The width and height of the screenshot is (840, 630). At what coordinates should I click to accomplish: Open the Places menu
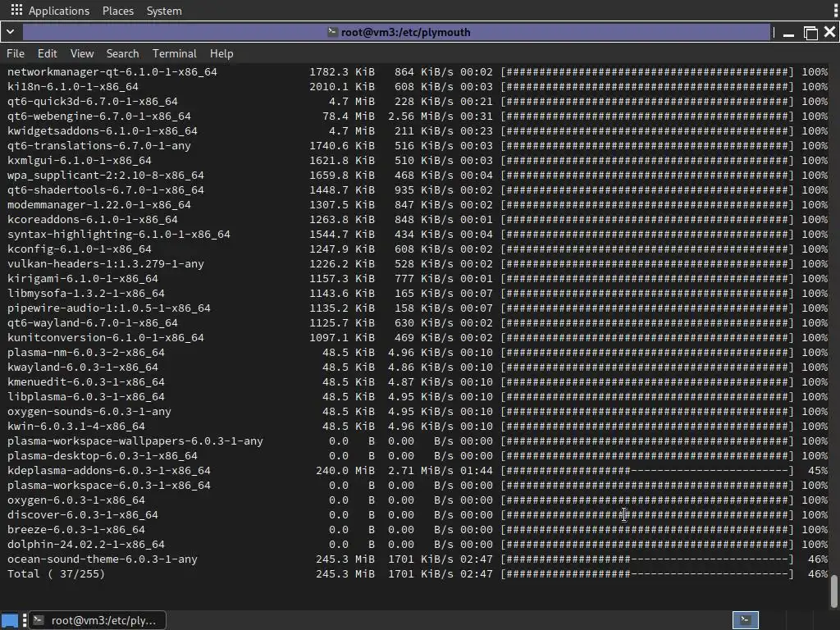coord(118,11)
